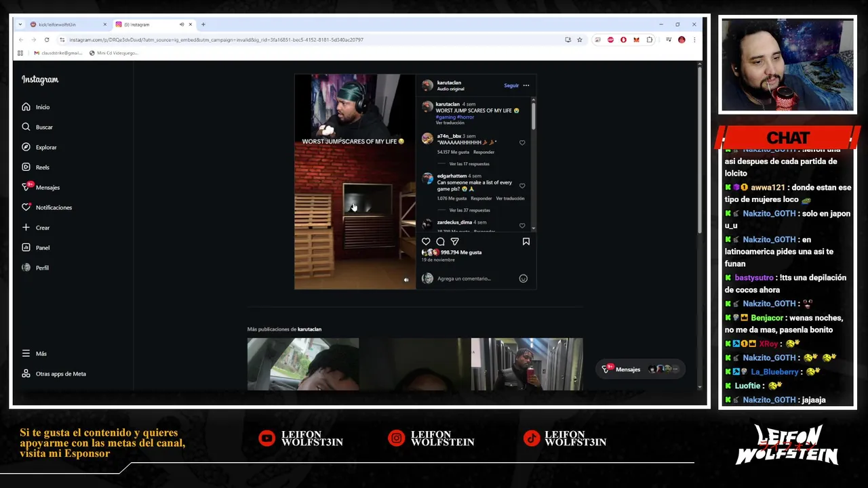
Task: Click the #gaming hashtag
Action: tap(445, 117)
